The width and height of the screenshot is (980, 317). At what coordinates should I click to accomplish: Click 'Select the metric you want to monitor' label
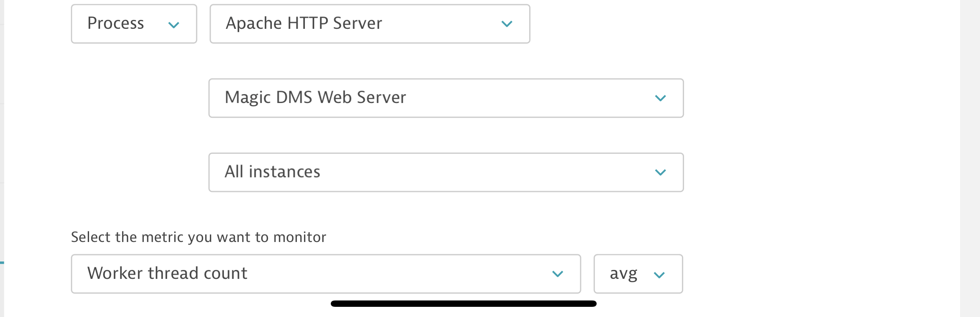click(198, 237)
